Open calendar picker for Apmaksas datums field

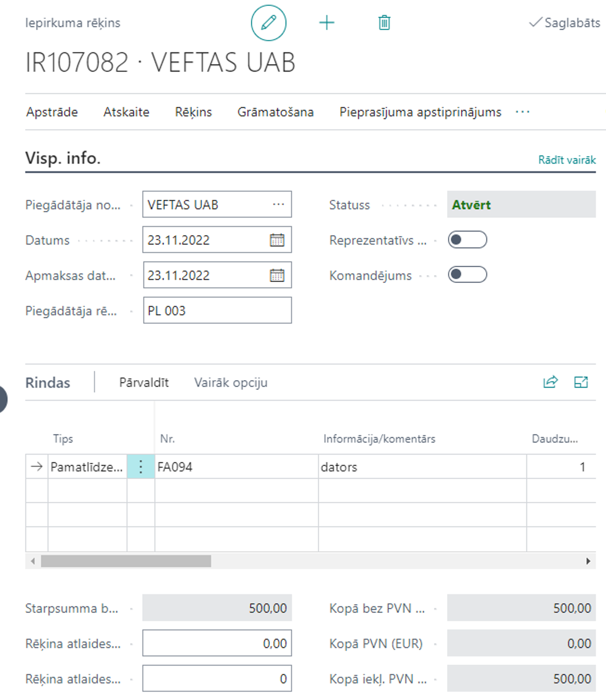277,275
